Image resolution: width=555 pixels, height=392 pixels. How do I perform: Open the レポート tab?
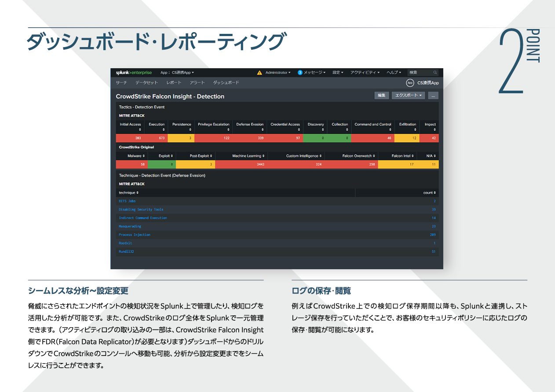coord(174,83)
